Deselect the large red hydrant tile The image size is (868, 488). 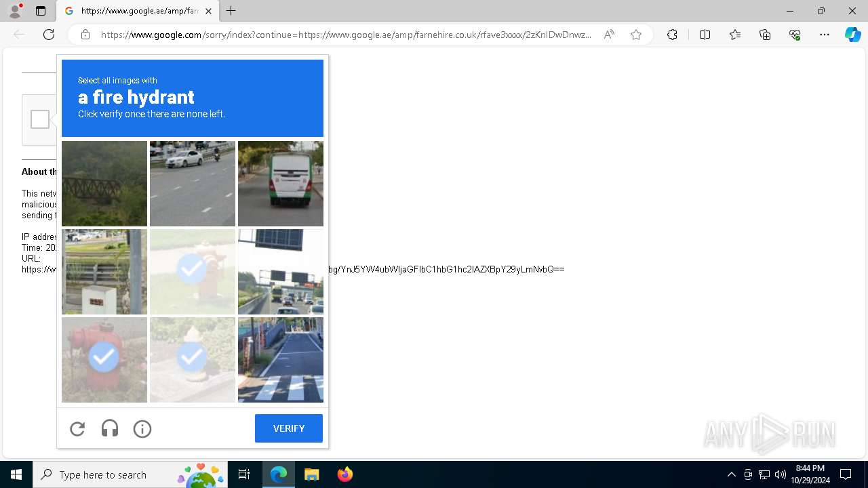[x=104, y=360]
